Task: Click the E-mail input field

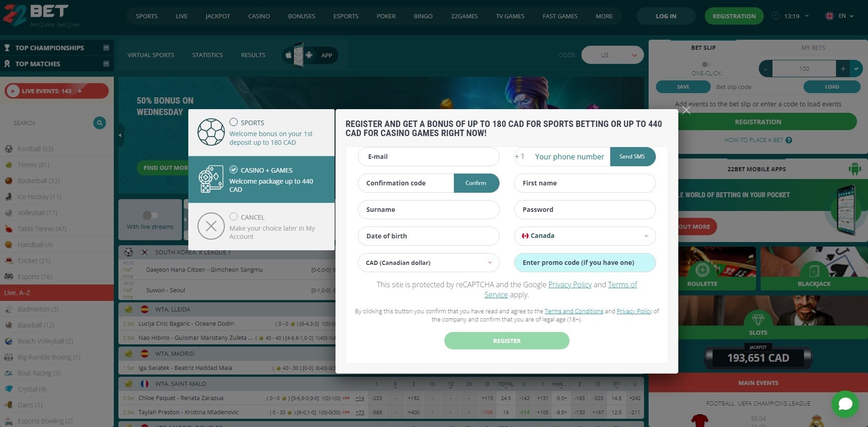Action: [x=428, y=156]
